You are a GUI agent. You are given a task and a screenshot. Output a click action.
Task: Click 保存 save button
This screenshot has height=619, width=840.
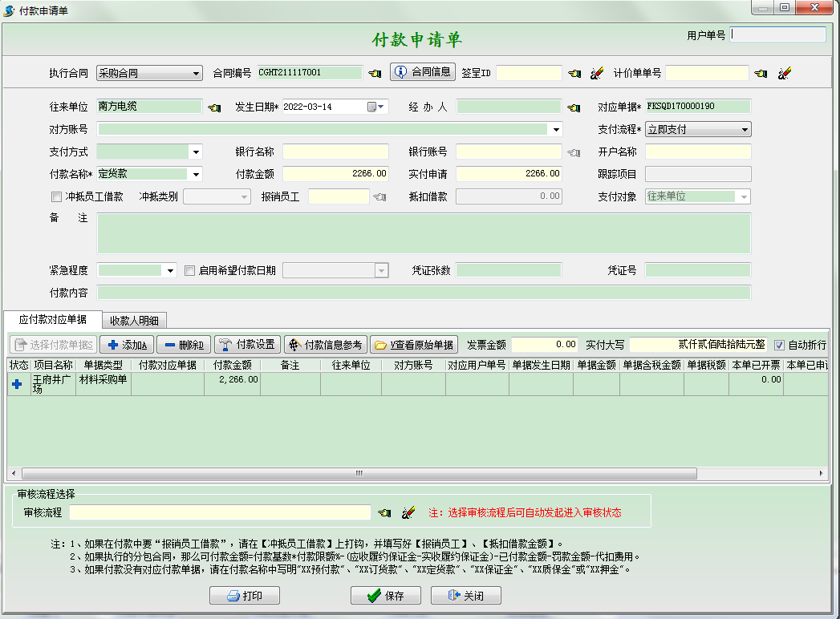pos(386,596)
